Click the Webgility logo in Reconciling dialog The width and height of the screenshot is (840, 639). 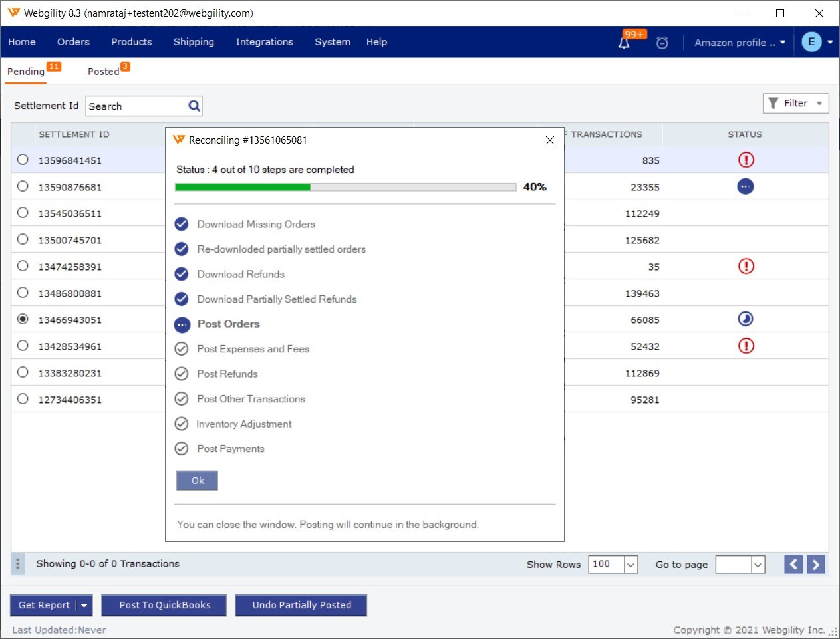point(178,140)
